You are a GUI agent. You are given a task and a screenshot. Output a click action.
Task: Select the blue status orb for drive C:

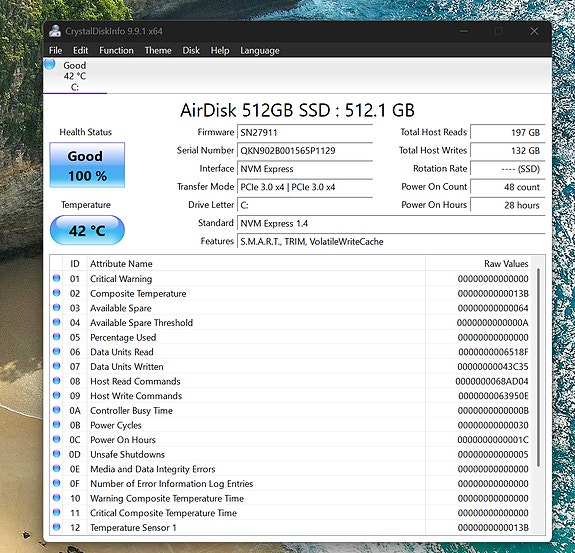[x=50, y=64]
